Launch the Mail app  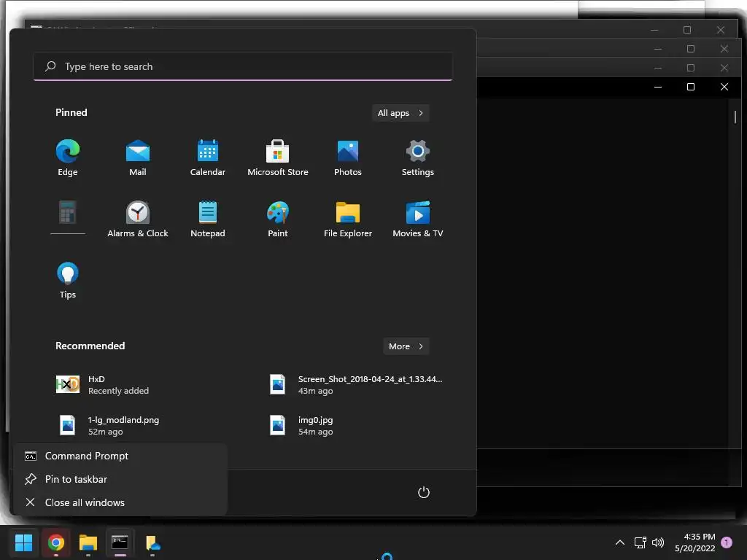click(138, 157)
